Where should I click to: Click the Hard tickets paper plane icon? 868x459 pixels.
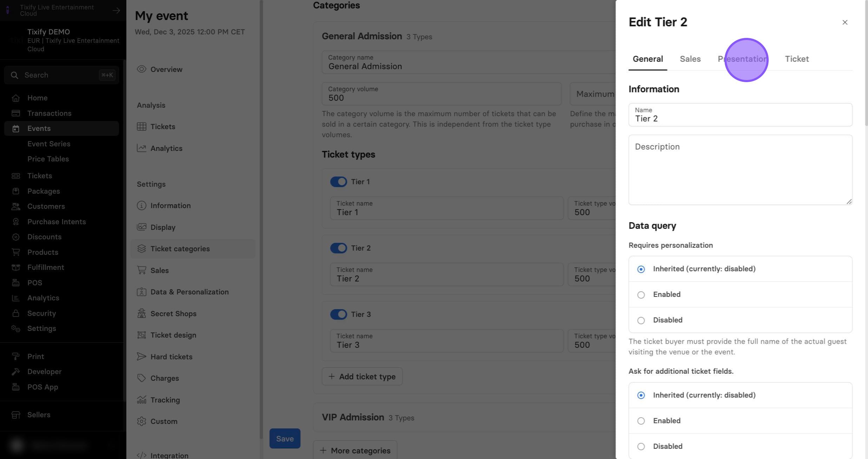pos(141,357)
